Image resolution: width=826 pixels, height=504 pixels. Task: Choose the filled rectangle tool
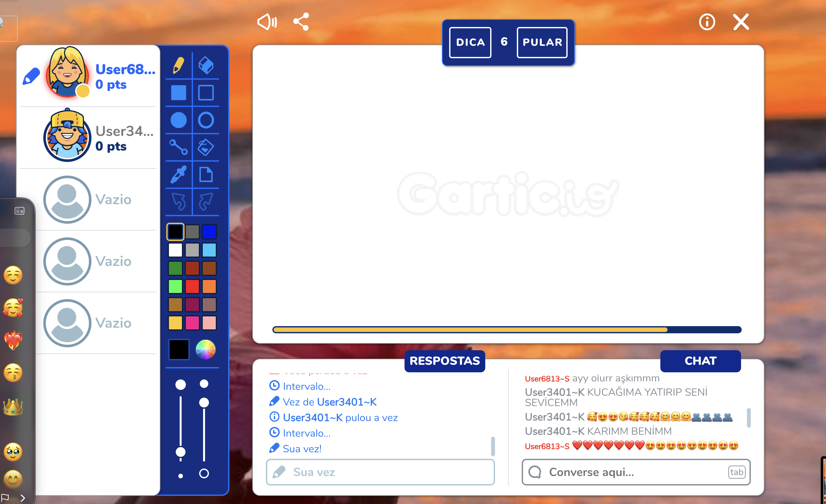179,93
